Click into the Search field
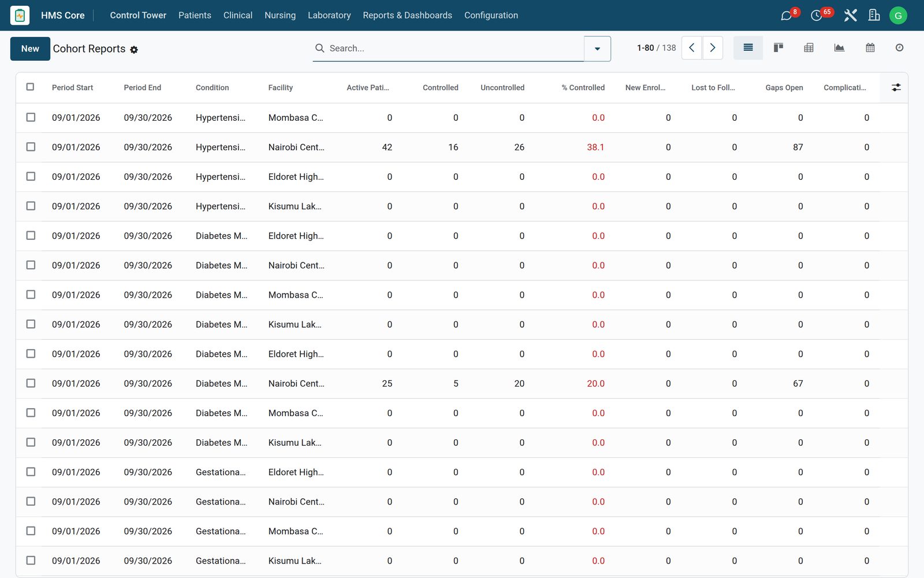The width and height of the screenshot is (924, 578). 453,49
